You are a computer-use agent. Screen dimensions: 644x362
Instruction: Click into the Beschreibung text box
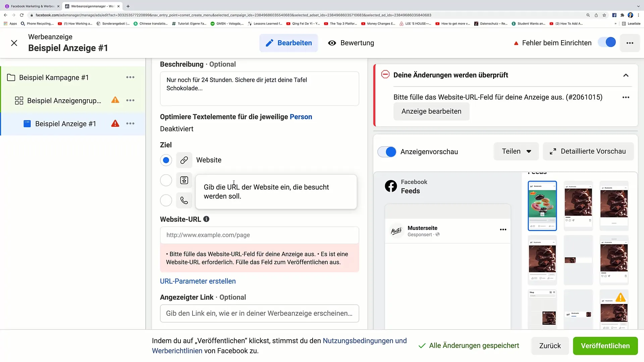coord(260,88)
